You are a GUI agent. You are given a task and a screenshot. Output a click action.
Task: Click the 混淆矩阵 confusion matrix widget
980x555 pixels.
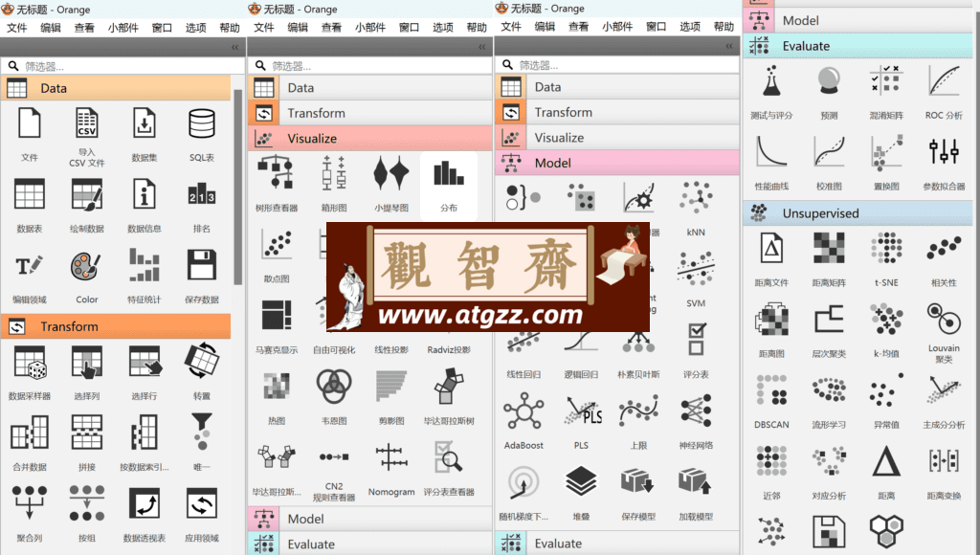[x=886, y=80]
